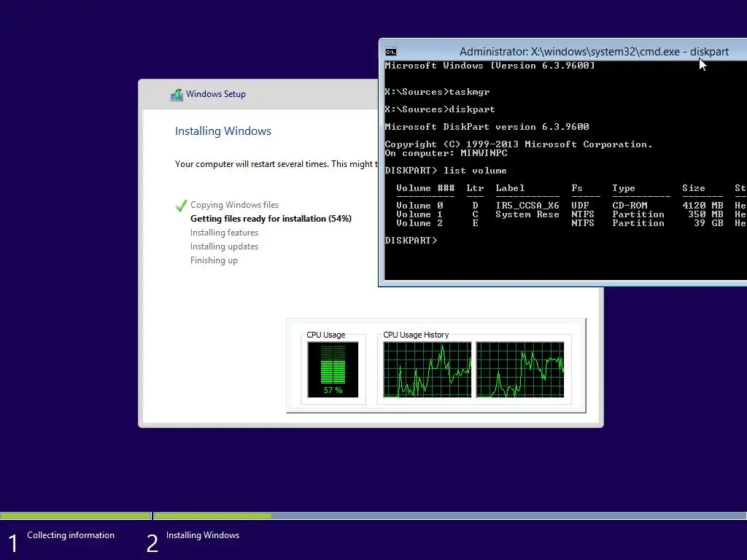747x560 pixels.
Task: Click the 'Installing features' step
Action: [x=224, y=233]
